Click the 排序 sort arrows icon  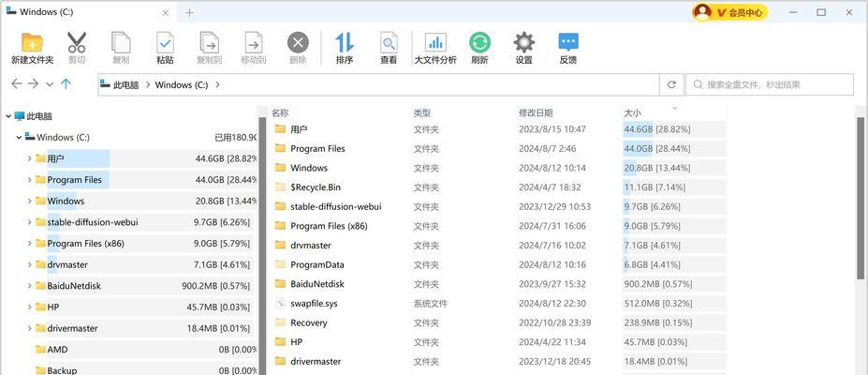click(x=345, y=42)
